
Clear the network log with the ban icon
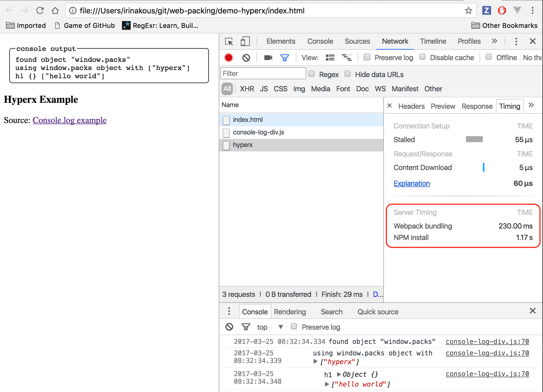pos(246,58)
